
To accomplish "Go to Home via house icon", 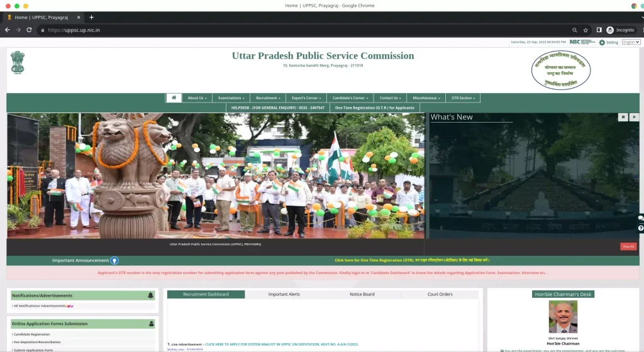I will coord(174,97).
